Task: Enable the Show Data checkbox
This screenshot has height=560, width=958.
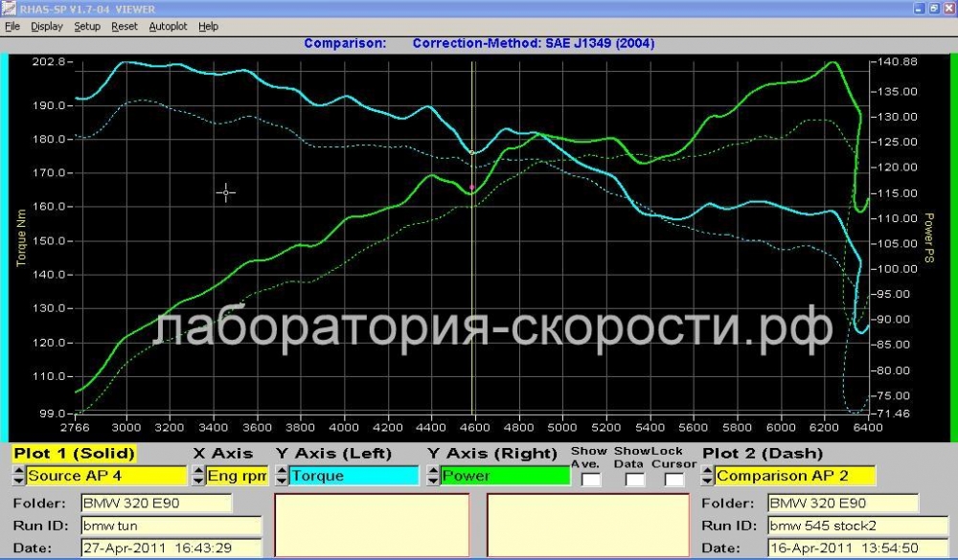Action: 635,480
